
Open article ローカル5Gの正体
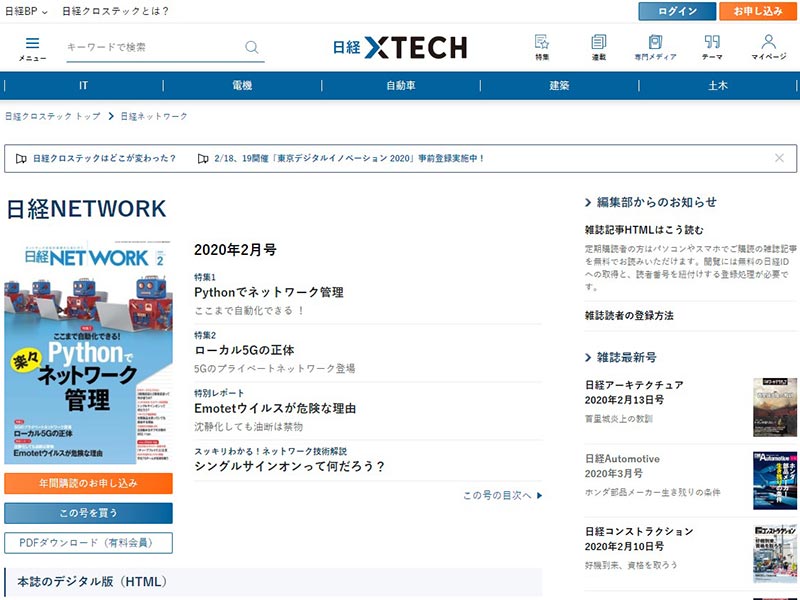[244, 350]
